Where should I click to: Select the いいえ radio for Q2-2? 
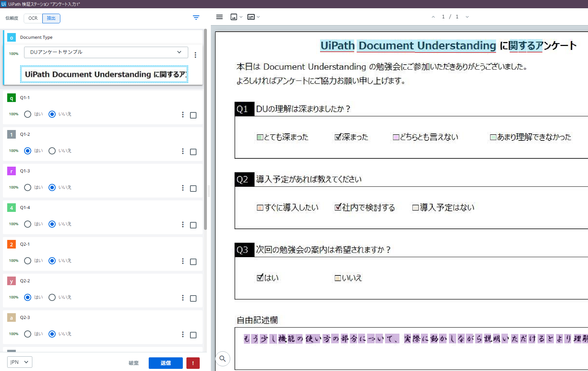52,297
